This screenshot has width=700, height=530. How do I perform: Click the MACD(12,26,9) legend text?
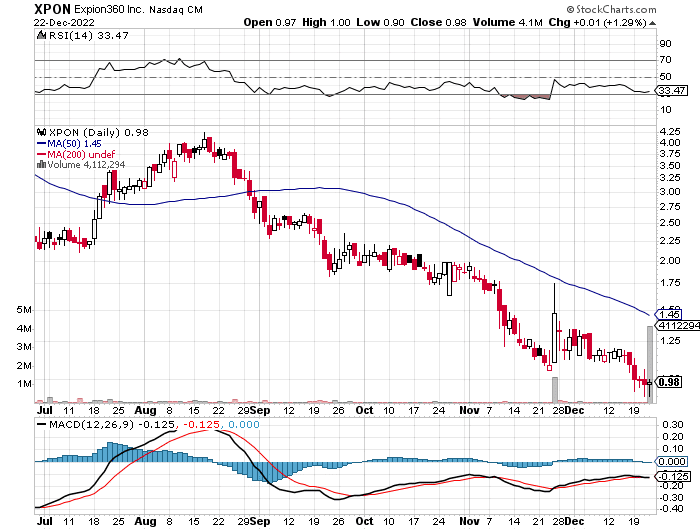tap(92, 424)
